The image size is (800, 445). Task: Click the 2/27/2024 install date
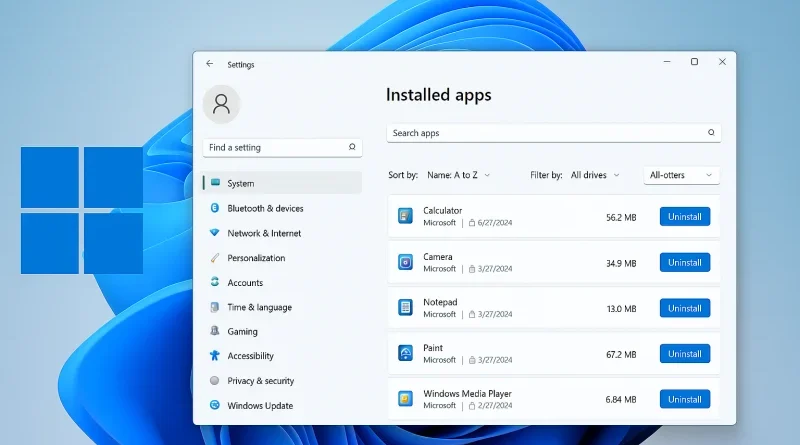pos(494,405)
